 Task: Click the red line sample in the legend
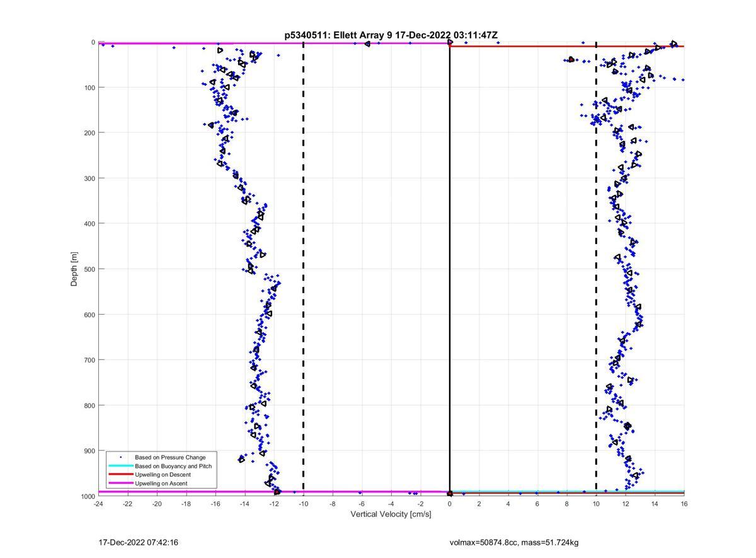coord(120,475)
